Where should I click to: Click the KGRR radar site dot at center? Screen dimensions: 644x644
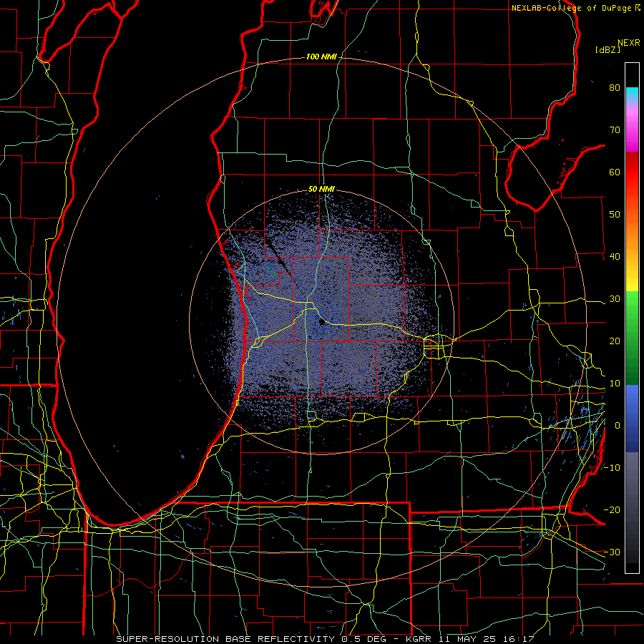pyautogui.click(x=321, y=323)
